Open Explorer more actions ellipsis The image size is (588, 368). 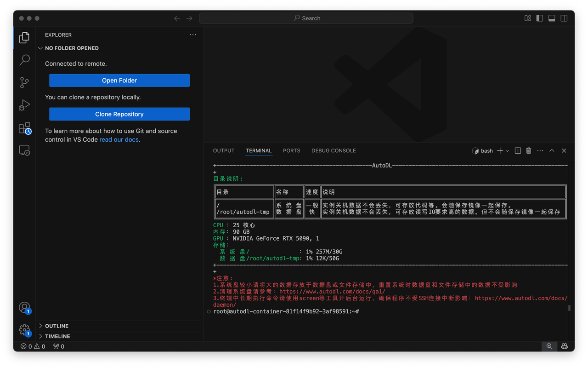[193, 34]
